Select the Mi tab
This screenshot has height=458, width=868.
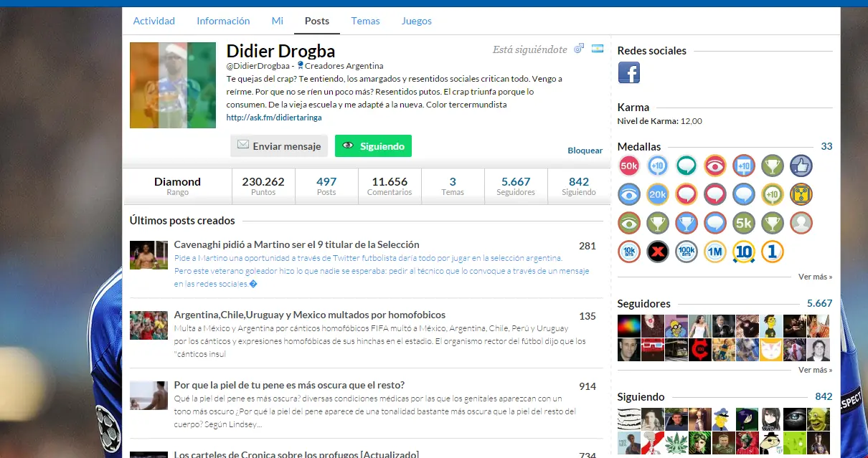coord(277,21)
